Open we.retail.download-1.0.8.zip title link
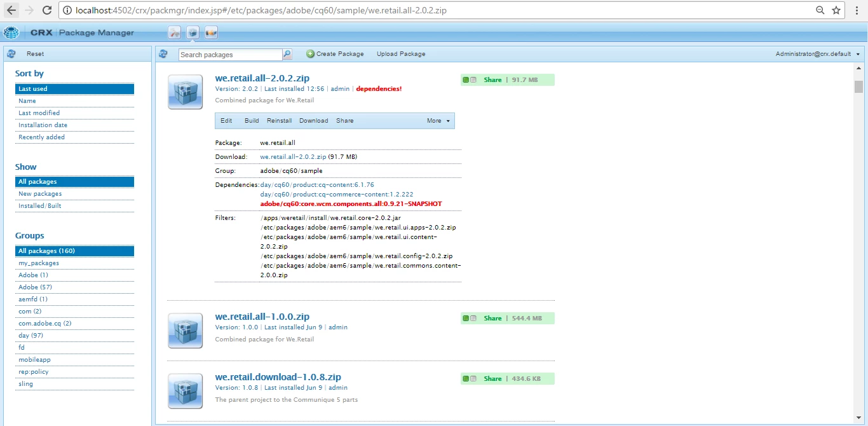This screenshot has height=426, width=868. pyautogui.click(x=278, y=377)
